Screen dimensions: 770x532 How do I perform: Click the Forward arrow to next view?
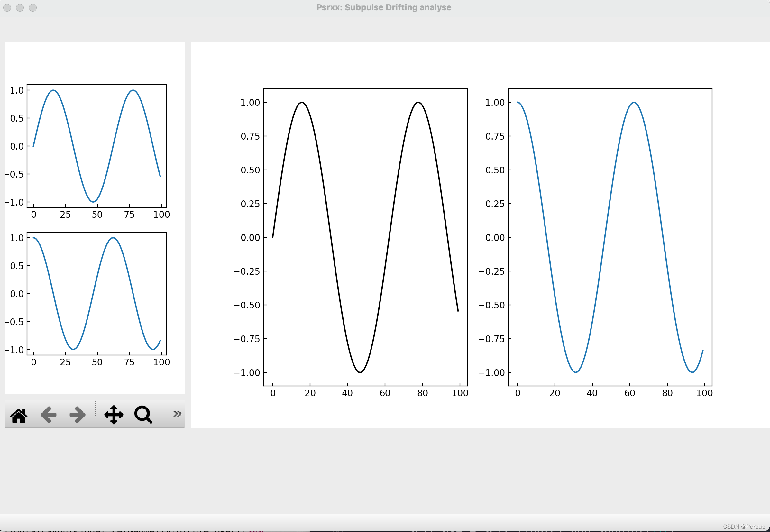click(77, 415)
